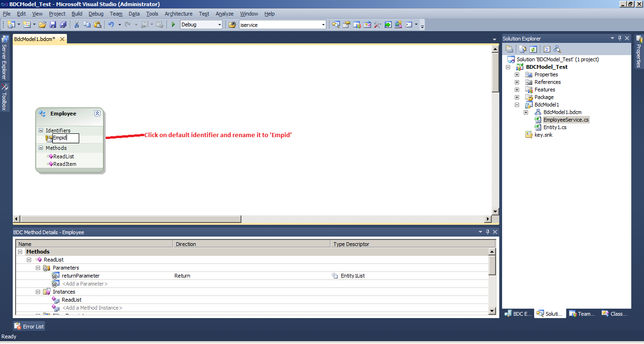Click the Open File folder icon
The image size is (644, 344).
[42, 25]
